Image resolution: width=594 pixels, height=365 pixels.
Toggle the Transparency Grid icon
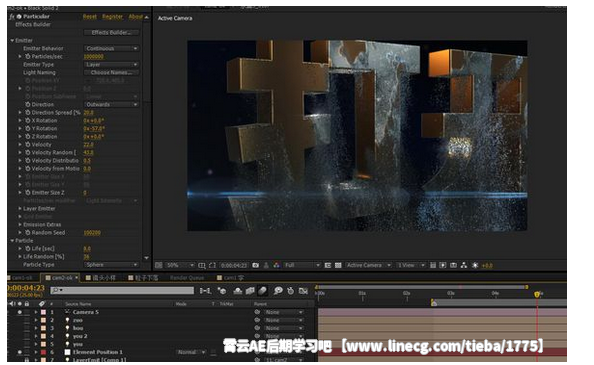coord(338,265)
